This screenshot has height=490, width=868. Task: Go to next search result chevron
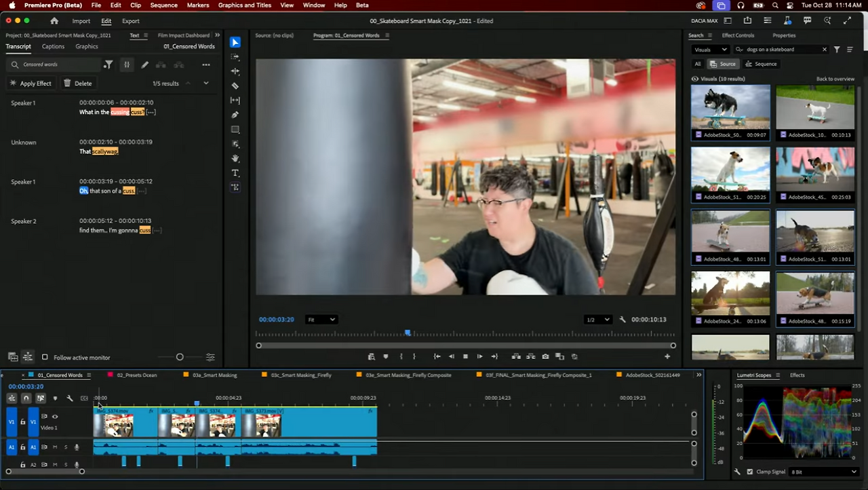pyautogui.click(x=205, y=83)
